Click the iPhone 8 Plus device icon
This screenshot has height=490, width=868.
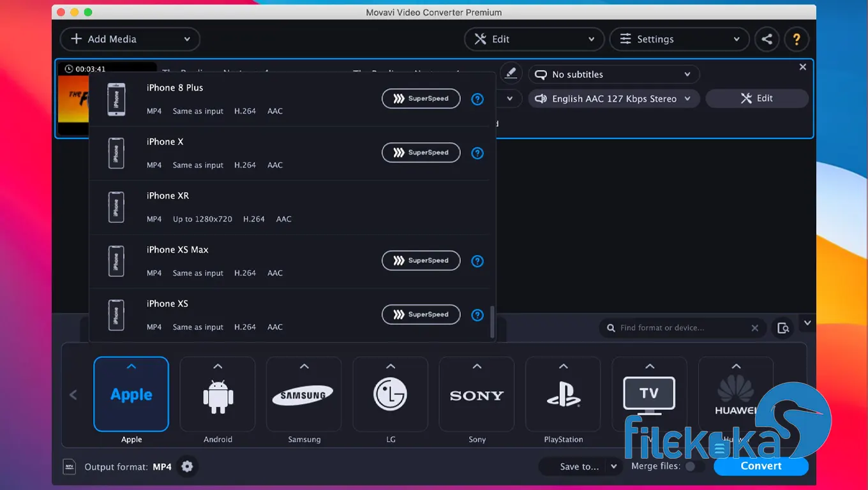pos(116,100)
